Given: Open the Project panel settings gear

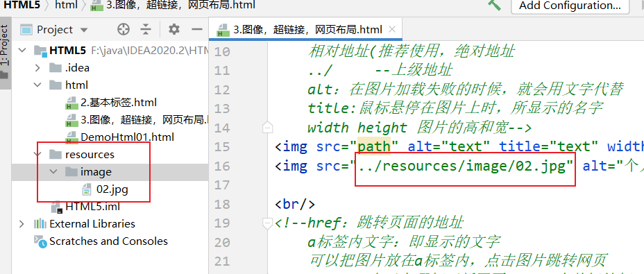Looking at the screenshot, I should (174, 30).
